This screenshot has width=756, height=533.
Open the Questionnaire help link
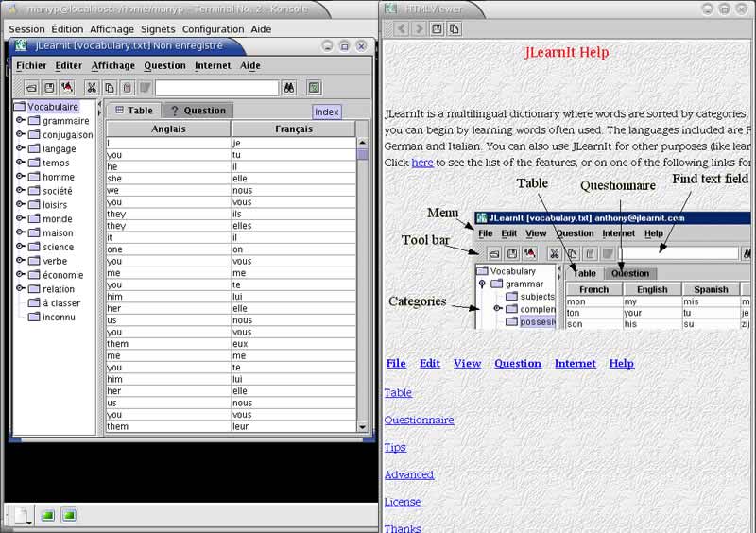coord(419,421)
